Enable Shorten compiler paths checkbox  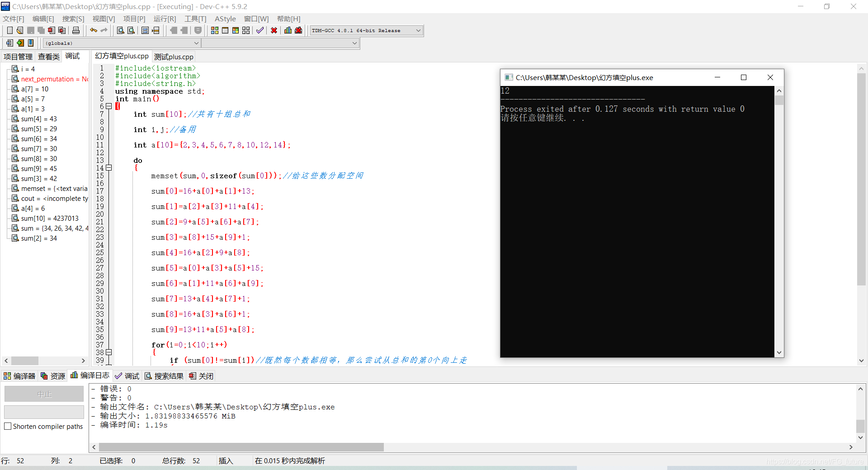[8, 426]
